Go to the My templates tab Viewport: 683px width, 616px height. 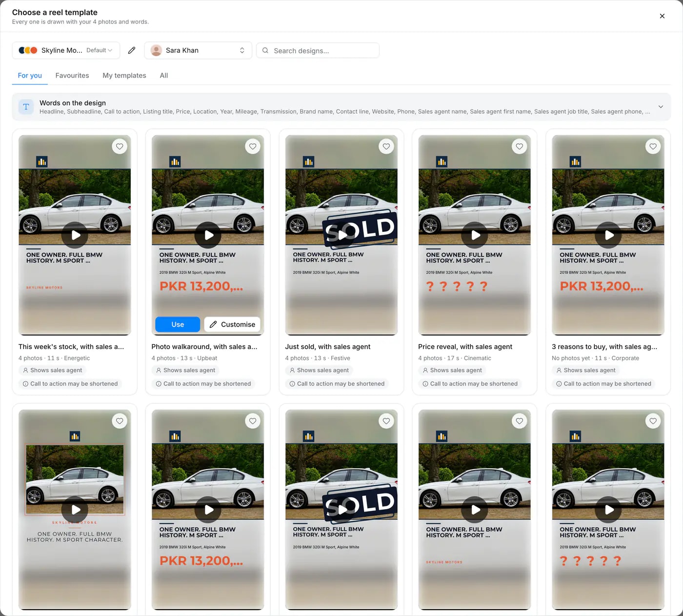[x=124, y=76]
